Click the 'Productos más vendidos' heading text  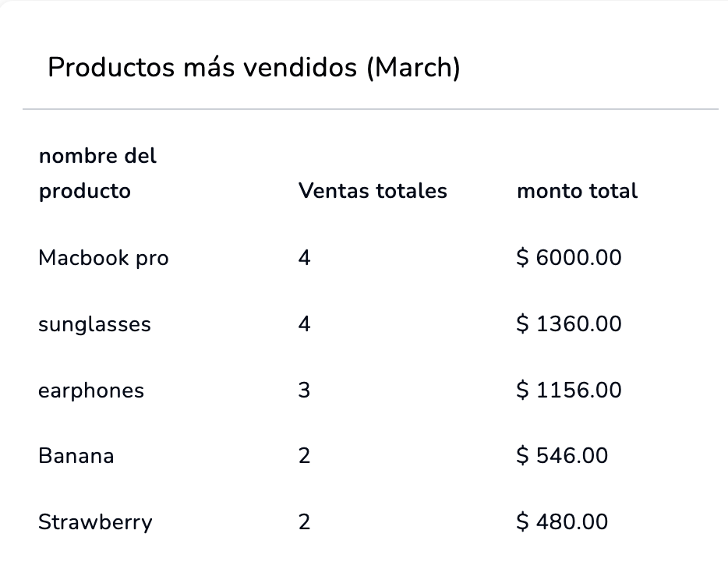[x=203, y=68]
